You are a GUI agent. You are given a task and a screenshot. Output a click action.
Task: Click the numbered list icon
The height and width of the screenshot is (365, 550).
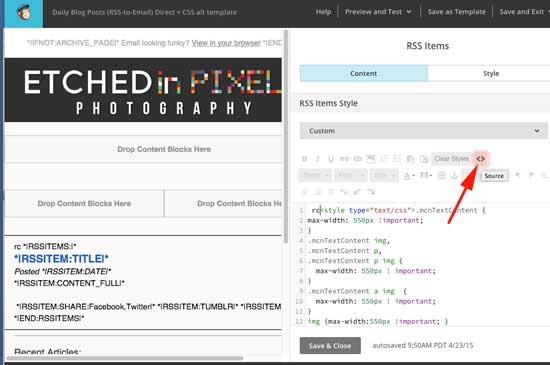point(384,159)
